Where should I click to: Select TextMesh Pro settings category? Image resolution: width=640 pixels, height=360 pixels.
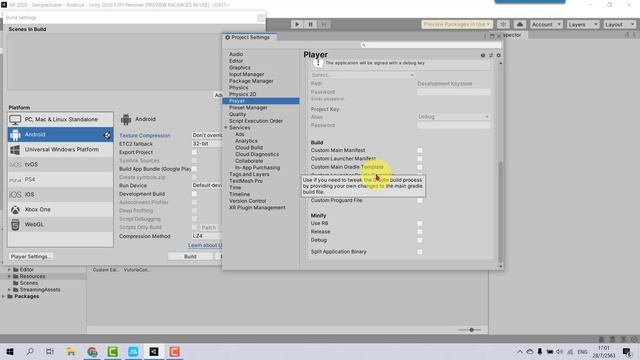(246, 181)
